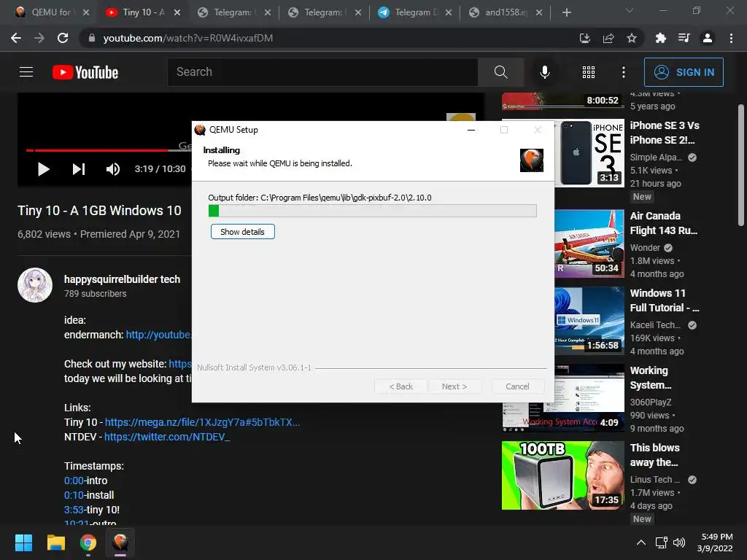Open the NTDEV twitter link
The image size is (747, 560).
pyautogui.click(x=167, y=437)
